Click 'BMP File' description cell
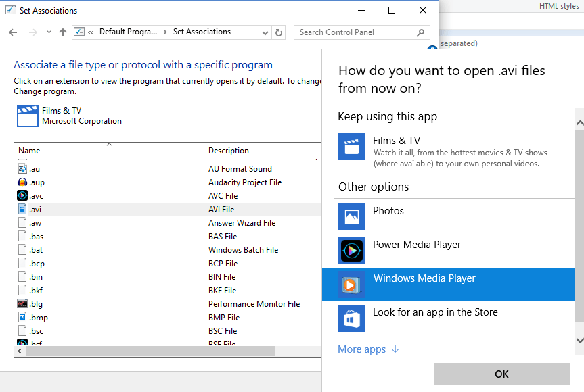This screenshot has height=392, width=584. click(x=224, y=317)
